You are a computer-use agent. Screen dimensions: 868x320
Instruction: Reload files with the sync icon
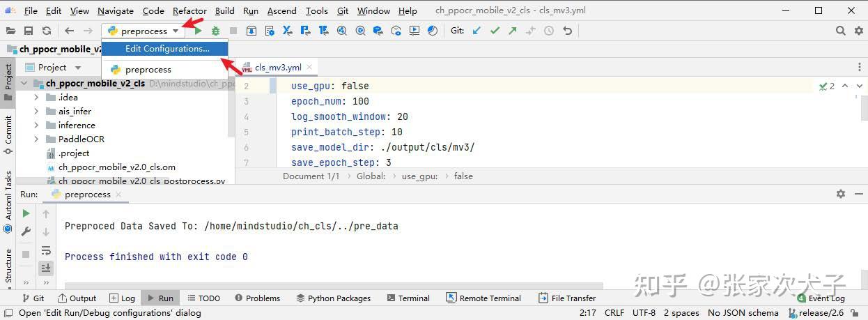click(x=47, y=31)
